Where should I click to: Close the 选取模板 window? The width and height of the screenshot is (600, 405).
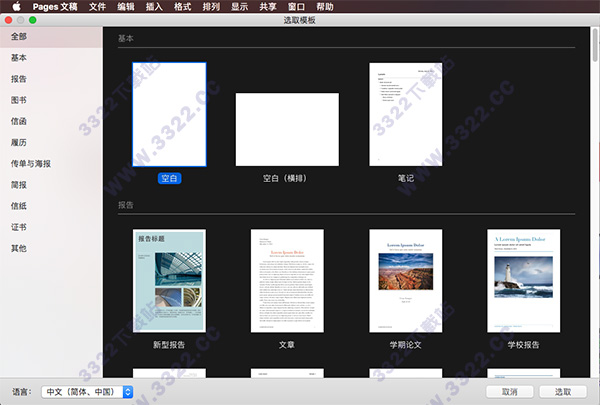click(x=8, y=20)
